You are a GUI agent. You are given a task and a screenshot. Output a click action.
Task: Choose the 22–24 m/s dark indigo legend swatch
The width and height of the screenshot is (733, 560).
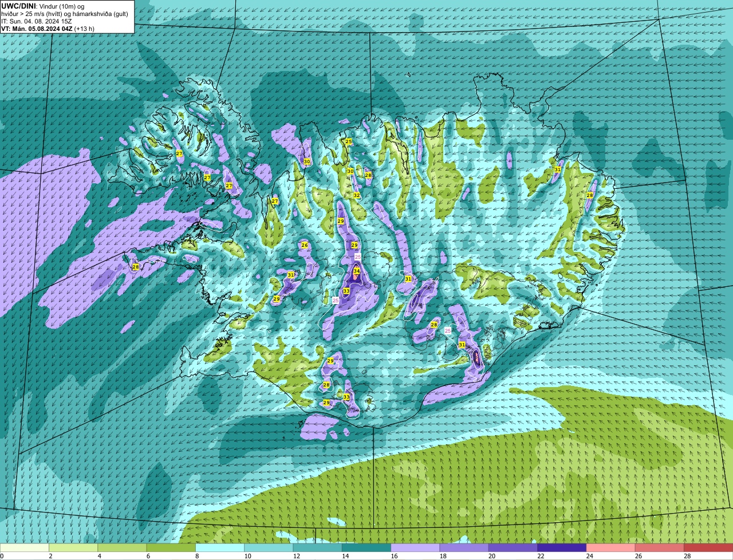click(562, 548)
